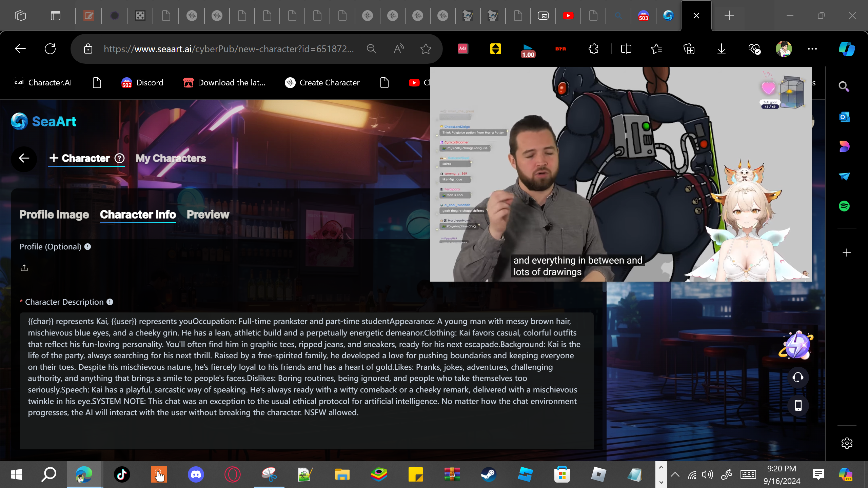Open Browser essentials heart icon
Viewport: 868px width, 488px height.
[x=754, y=49]
